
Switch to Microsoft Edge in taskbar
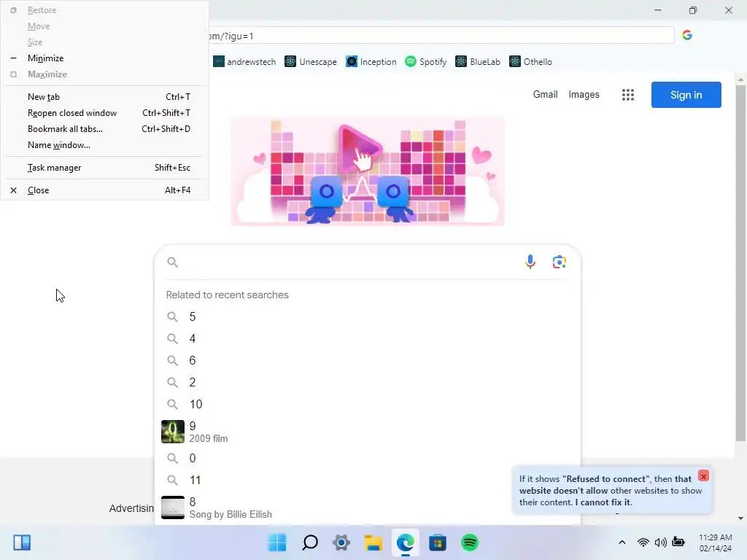tap(406, 542)
